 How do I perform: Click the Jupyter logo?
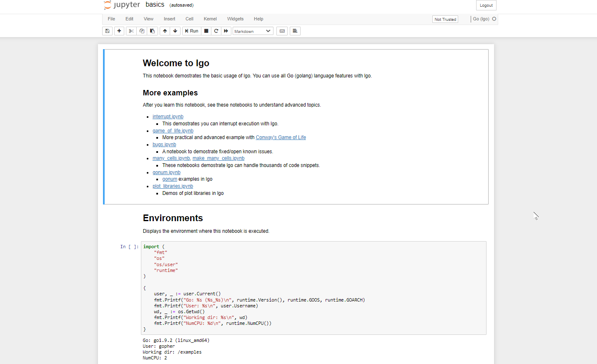(x=122, y=5)
